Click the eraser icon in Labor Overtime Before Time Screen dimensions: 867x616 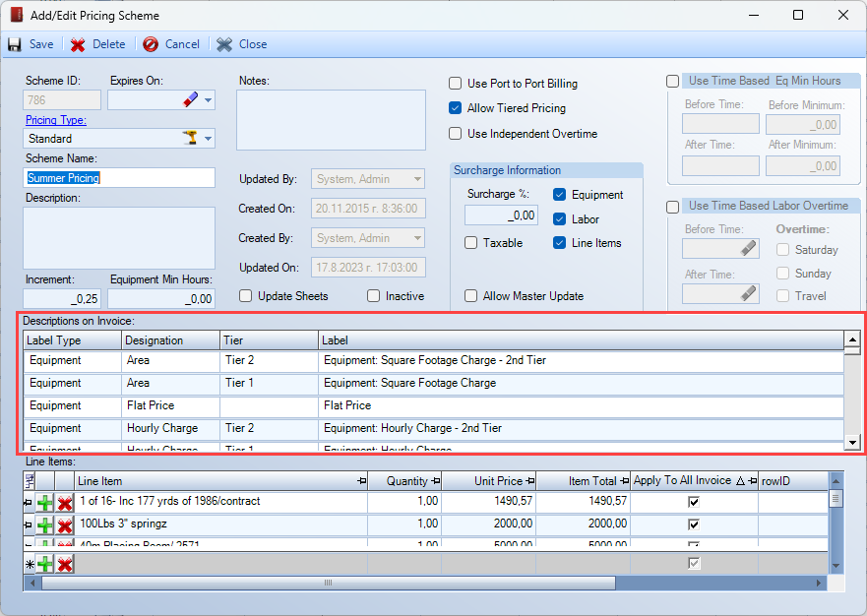[x=748, y=249]
